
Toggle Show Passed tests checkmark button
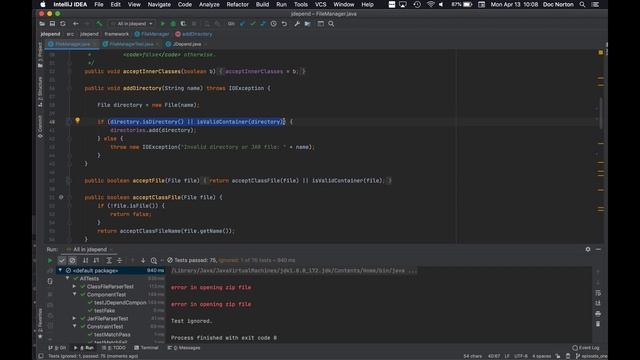click(x=62, y=260)
